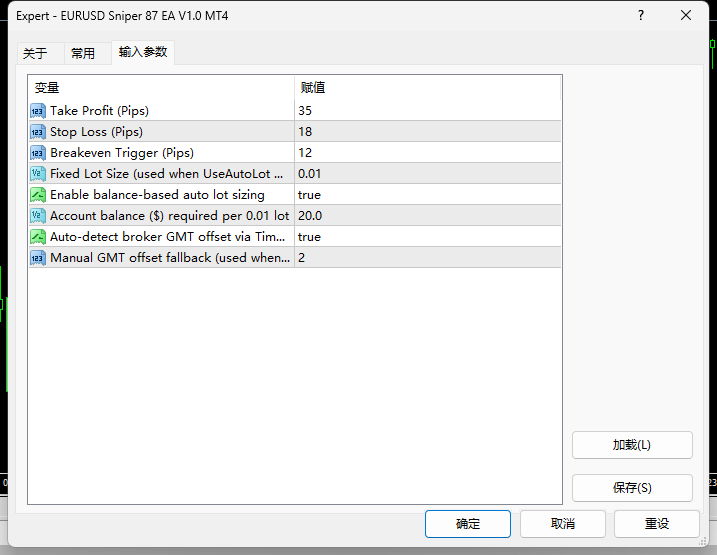The height and width of the screenshot is (555, 717).
Task: Click the boolean icon beside Enable balance-based auto lot sizing
Action: (x=38, y=195)
